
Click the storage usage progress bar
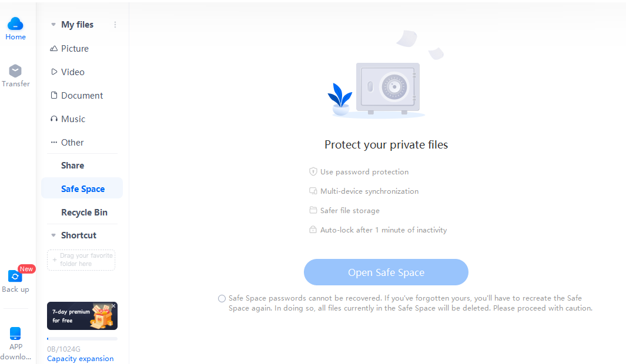point(82,339)
